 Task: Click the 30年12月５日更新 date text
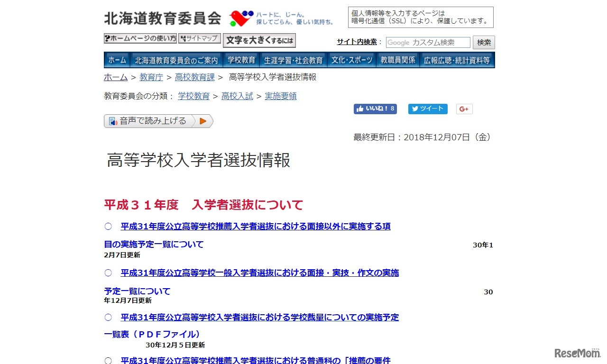[175, 345]
